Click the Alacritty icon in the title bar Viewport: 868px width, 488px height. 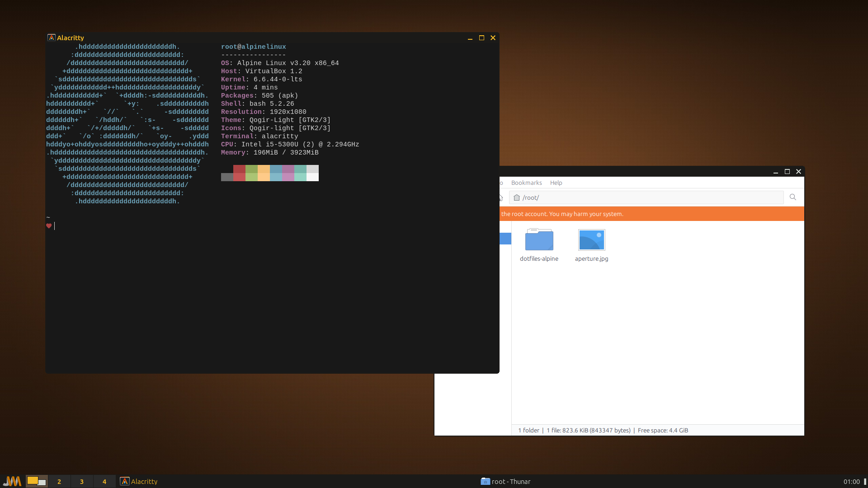pyautogui.click(x=52, y=38)
